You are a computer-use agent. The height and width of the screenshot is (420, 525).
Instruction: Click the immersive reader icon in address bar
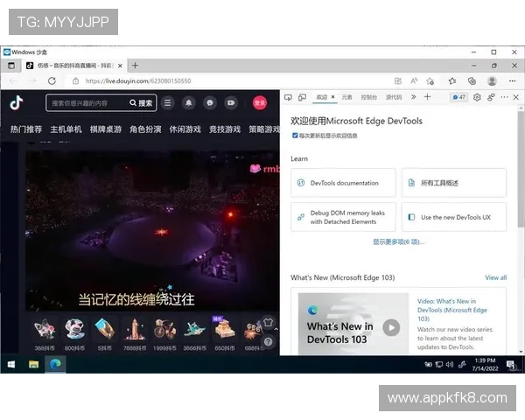pyautogui.click(x=398, y=81)
